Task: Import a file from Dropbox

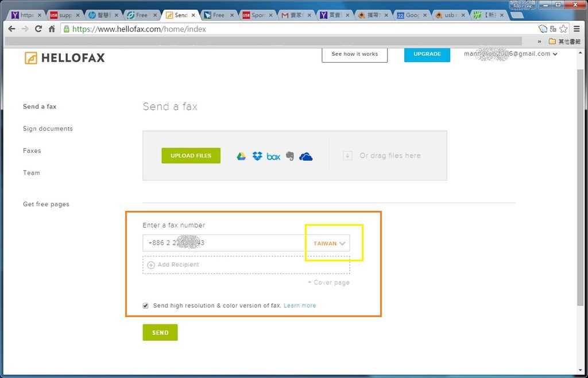Action: pos(257,156)
